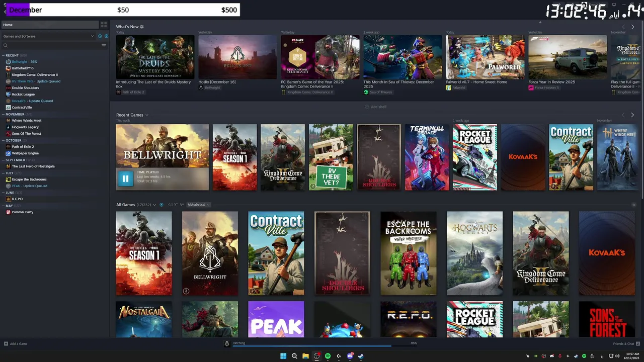This screenshot has width=644, height=362.
Task: Open the grid collections view icon
Action: pyautogui.click(x=104, y=25)
